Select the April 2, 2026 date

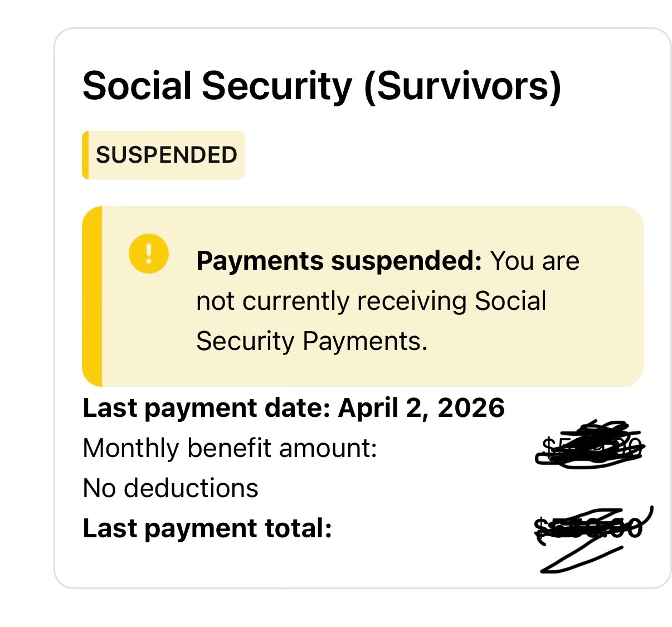tap(421, 408)
